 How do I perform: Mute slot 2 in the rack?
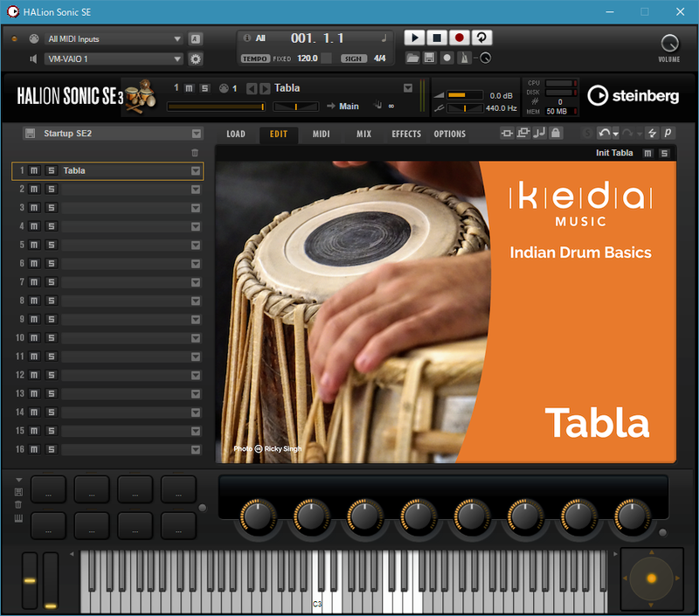34,190
